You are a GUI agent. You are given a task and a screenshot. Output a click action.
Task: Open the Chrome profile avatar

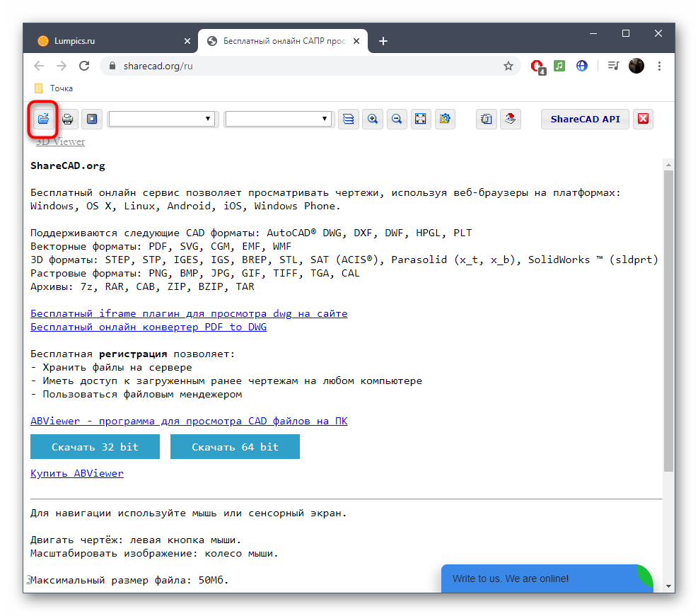(x=636, y=66)
